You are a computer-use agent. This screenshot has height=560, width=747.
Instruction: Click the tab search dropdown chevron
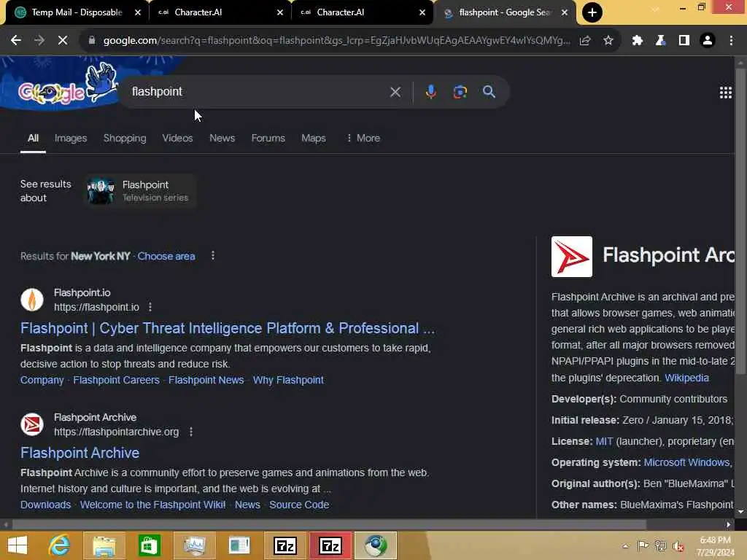tap(655, 9)
